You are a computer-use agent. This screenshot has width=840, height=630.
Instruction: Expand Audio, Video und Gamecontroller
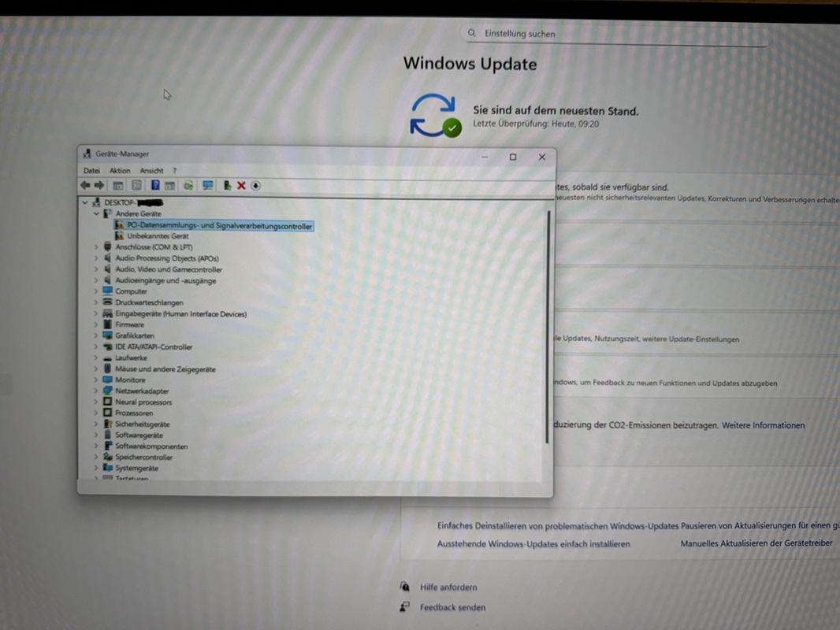coord(96,269)
